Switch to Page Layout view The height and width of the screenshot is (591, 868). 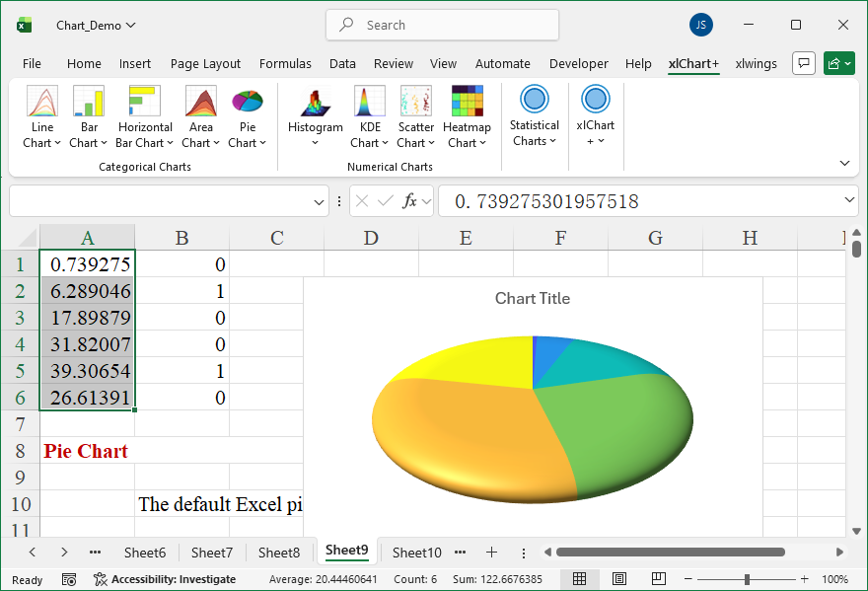618,579
